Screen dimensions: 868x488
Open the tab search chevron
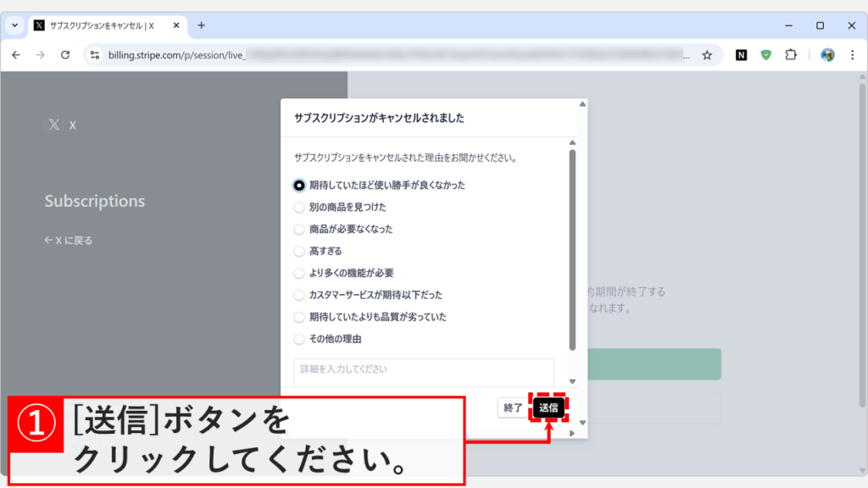click(x=14, y=25)
